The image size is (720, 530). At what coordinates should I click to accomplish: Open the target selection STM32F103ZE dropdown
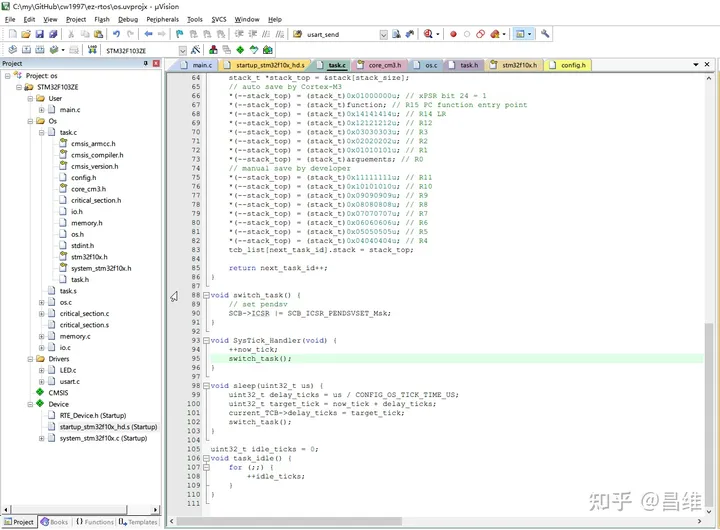click(182, 51)
